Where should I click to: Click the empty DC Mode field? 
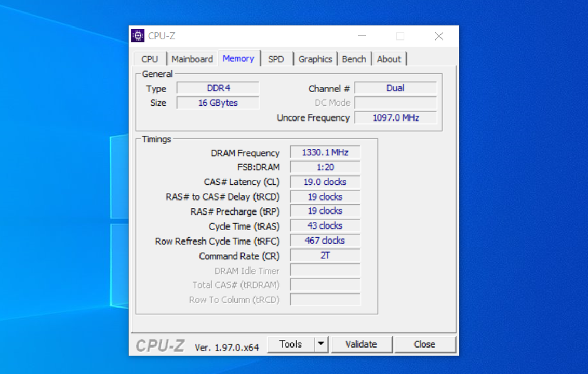tap(396, 103)
